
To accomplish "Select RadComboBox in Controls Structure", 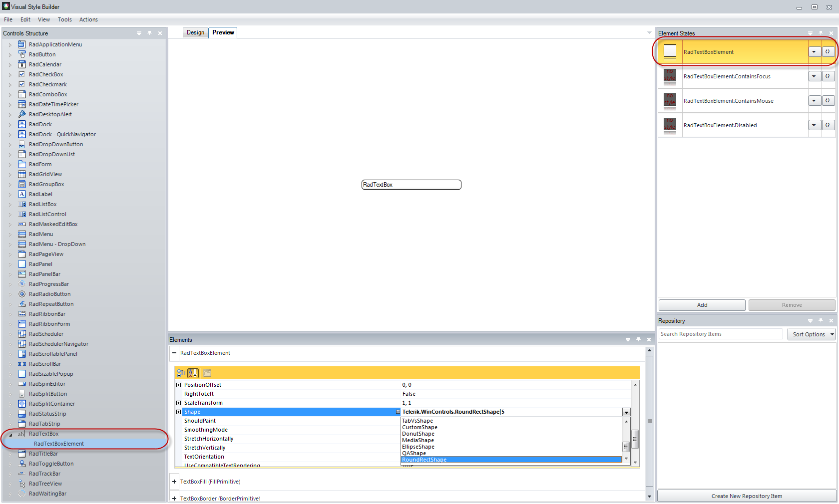I will [x=48, y=94].
